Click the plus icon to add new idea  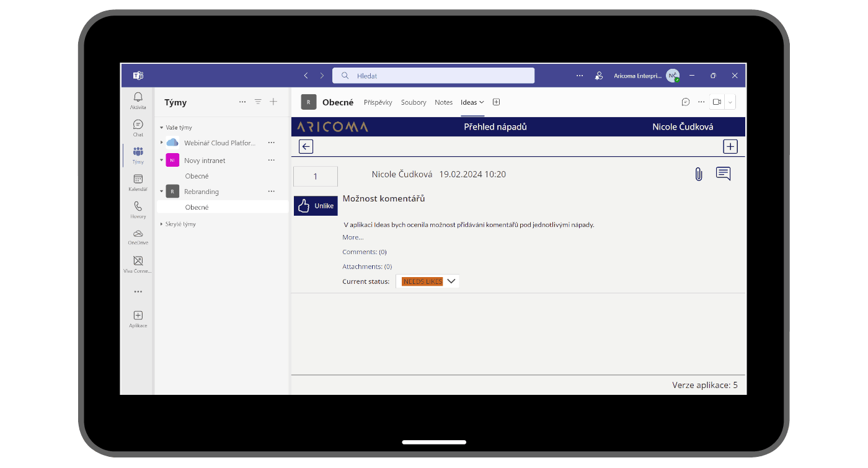(x=730, y=146)
